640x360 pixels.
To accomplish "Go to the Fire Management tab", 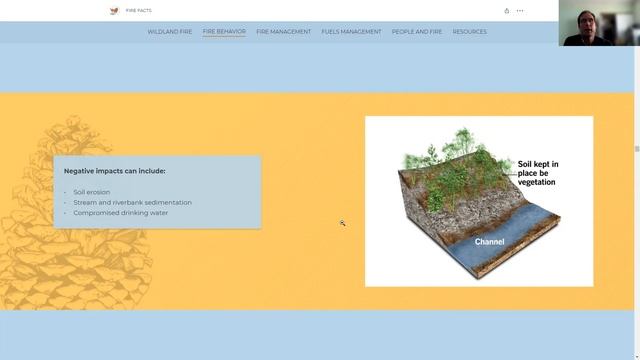I will (284, 32).
